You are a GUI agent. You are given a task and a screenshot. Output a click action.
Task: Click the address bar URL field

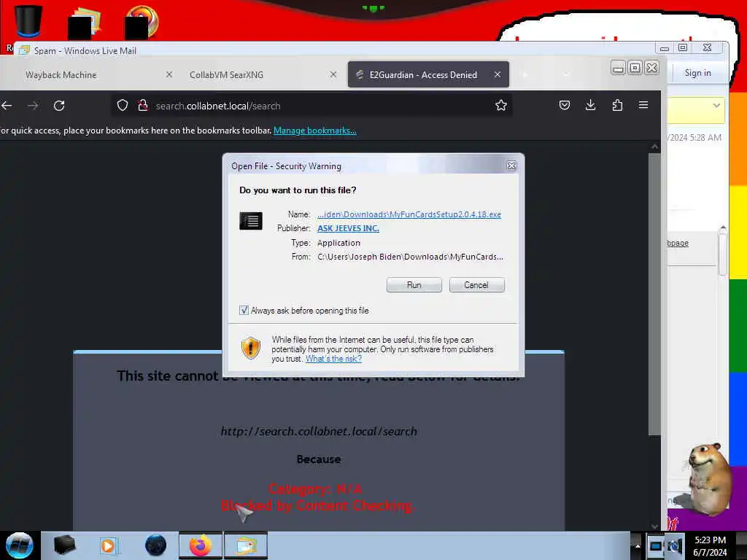[312, 106]
